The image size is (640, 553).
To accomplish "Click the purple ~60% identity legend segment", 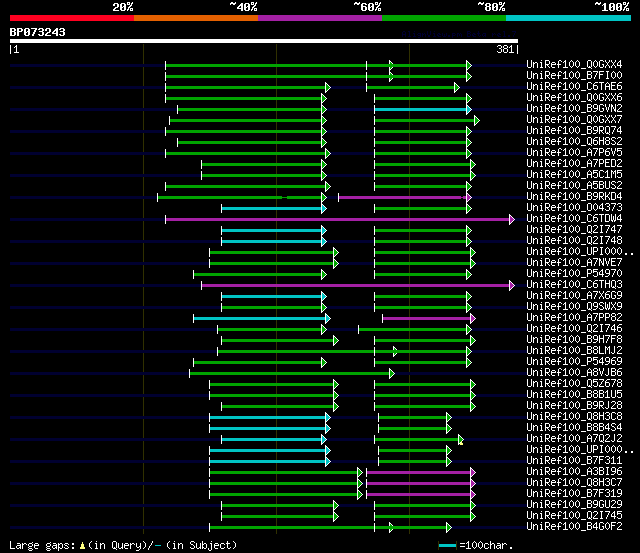I will tap(320, 18).
